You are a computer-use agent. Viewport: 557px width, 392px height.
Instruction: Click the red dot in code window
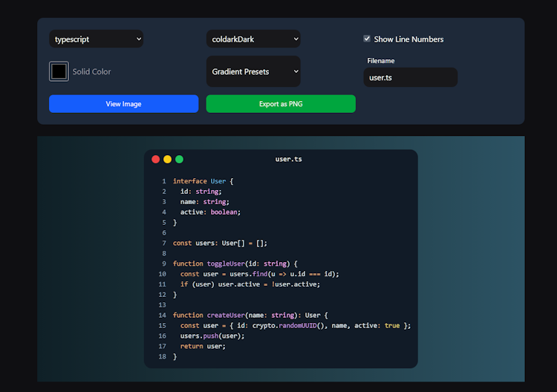coord(156,159)
